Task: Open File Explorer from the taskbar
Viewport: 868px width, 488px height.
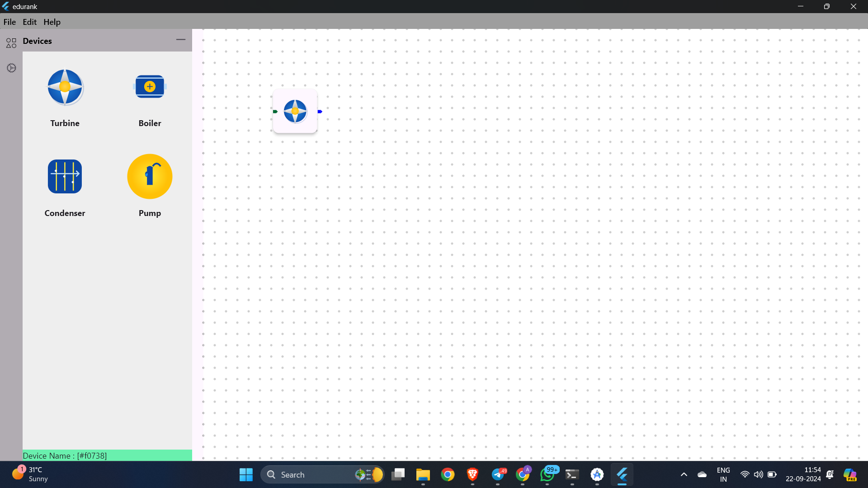Action: point(423,474)
